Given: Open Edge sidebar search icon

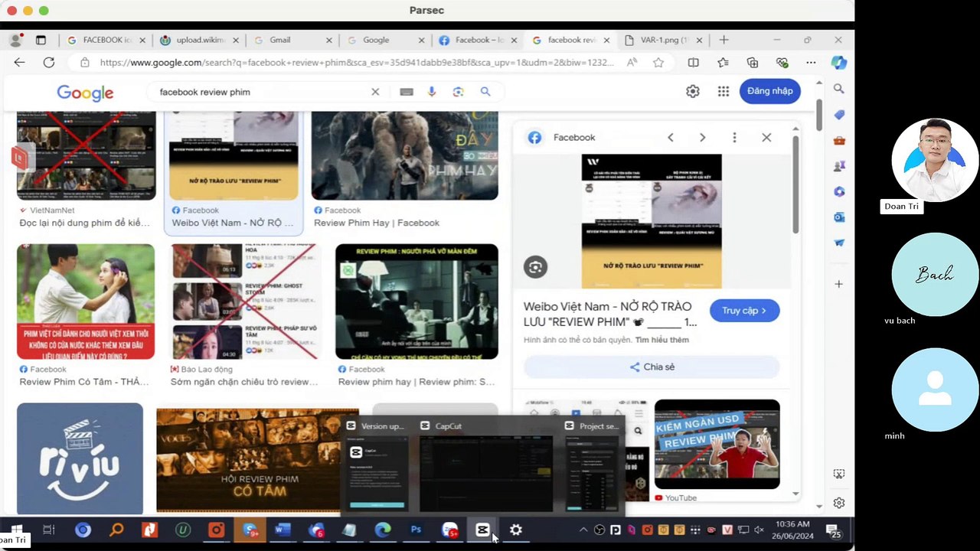Looking at the screenshot, I should 839,89.
